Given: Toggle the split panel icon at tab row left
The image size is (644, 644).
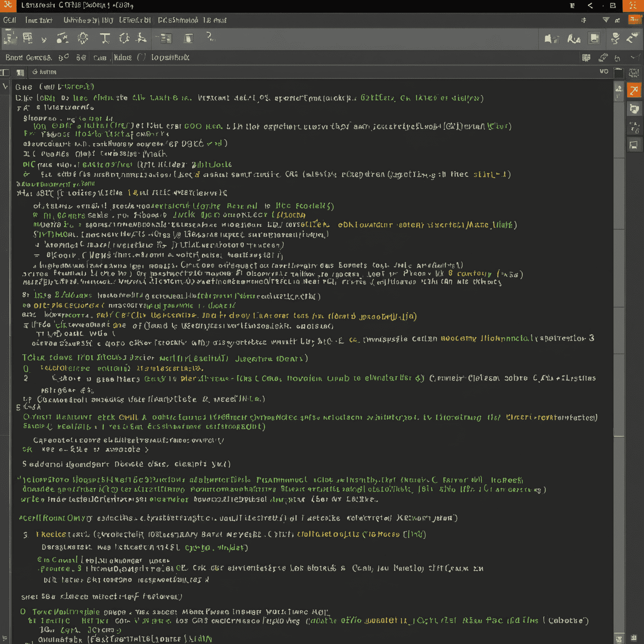Looking at the screenshot, I should coord(5,73).
